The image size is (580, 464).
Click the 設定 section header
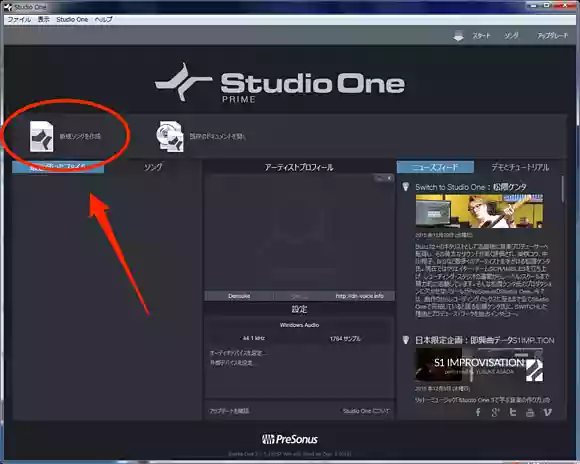(299, 309)
